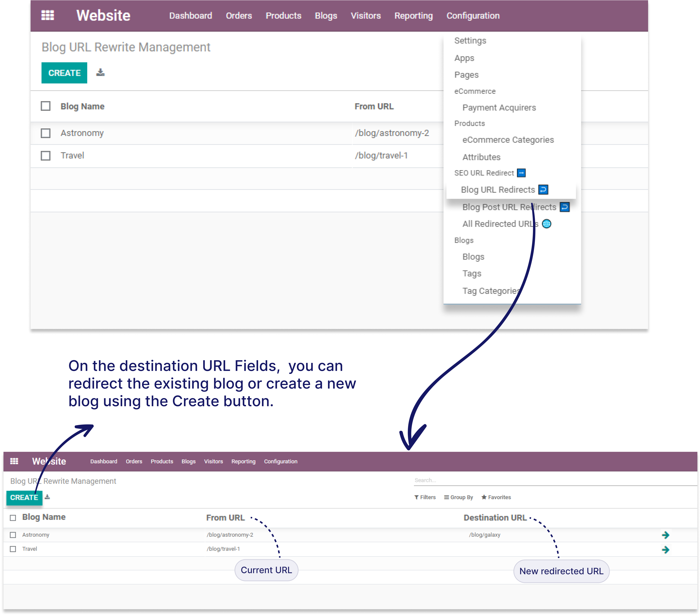Image resolution: width=700 pixels, height=615 pixels.
Task: Open Astronomy record in top table
Action: [x=82, y=133]
